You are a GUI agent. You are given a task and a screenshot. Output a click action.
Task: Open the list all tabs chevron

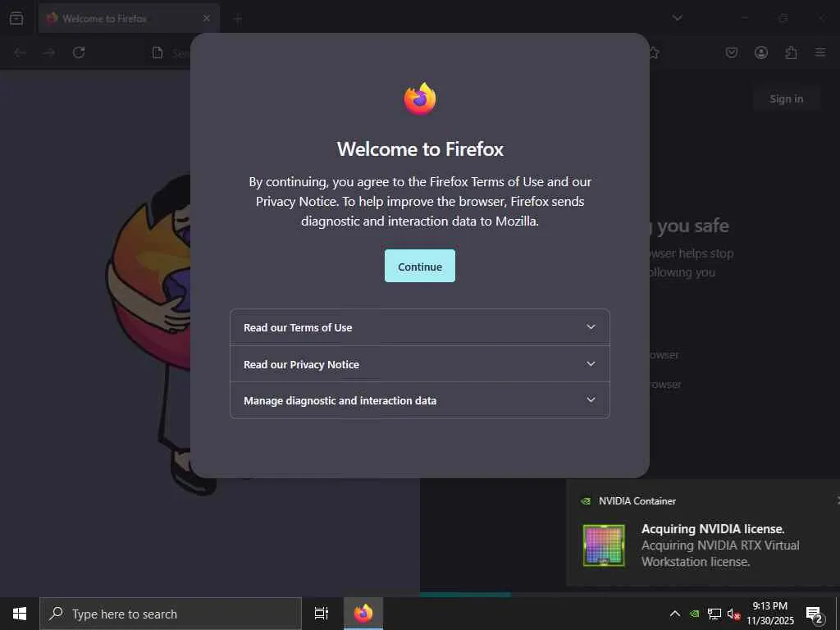tap(677, 18)
